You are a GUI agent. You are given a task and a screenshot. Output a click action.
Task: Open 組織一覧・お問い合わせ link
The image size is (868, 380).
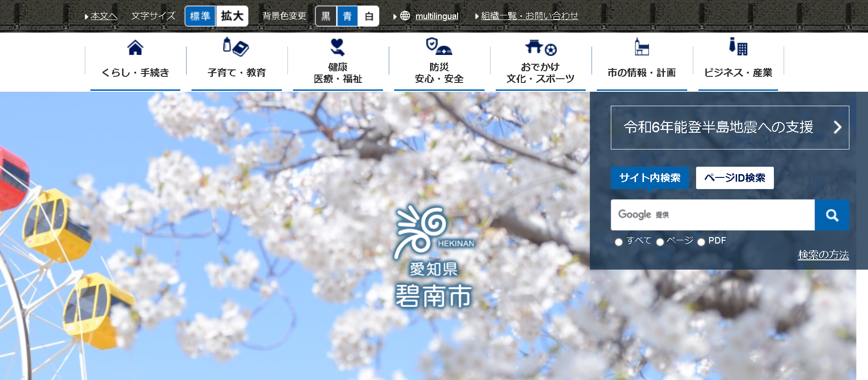click(x=530, y=16)
